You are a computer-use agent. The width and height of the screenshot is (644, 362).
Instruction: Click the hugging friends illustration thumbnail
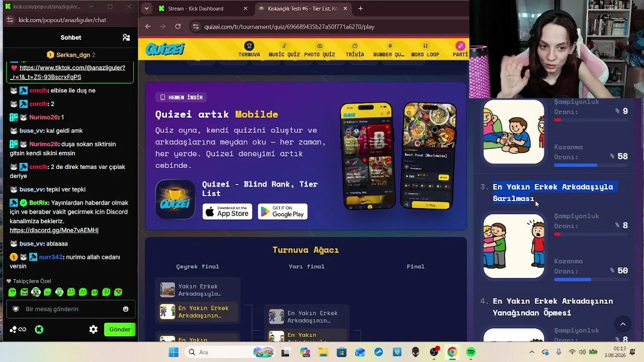pyautogui.click(x=514, y=246)
